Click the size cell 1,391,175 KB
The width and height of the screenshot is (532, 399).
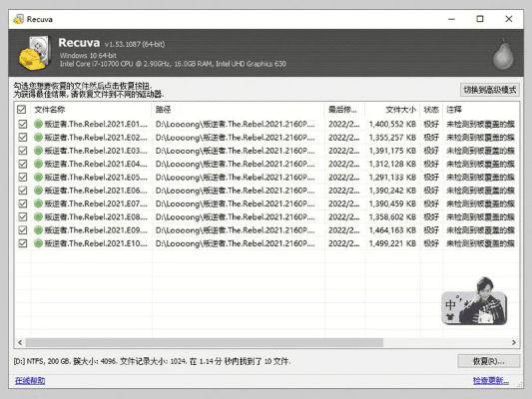click(392, 151)
